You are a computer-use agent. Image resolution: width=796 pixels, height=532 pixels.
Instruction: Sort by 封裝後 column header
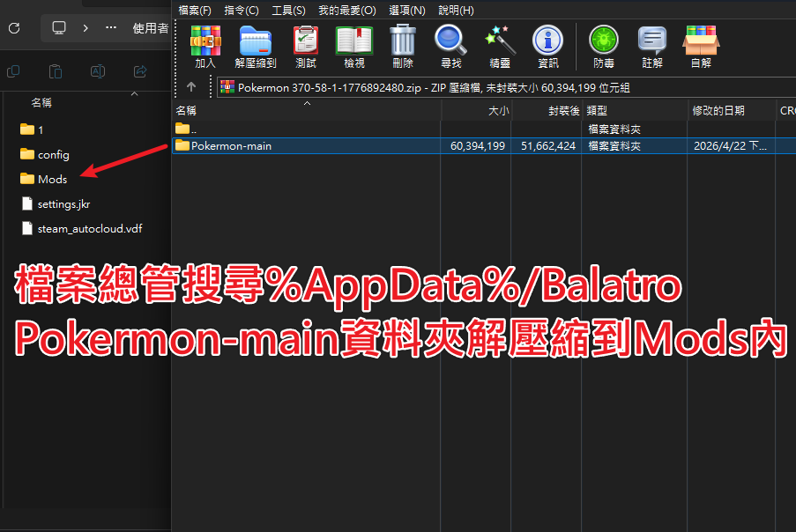click(x=547, y=111)
